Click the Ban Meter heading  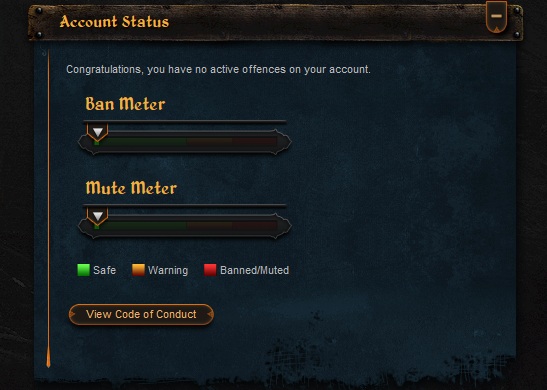click(125, 104)
